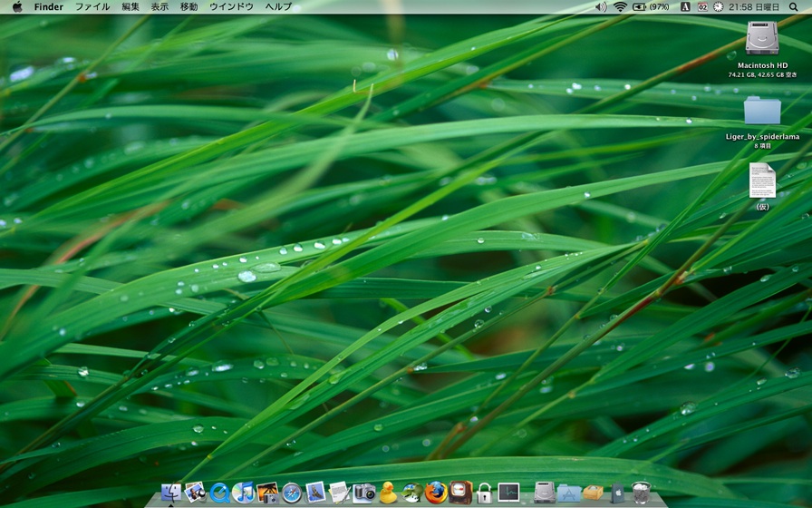Open the ヘルプ menu
Image resolution: width=812 pixels, height=508 pixels.
(x=278, y=6)
